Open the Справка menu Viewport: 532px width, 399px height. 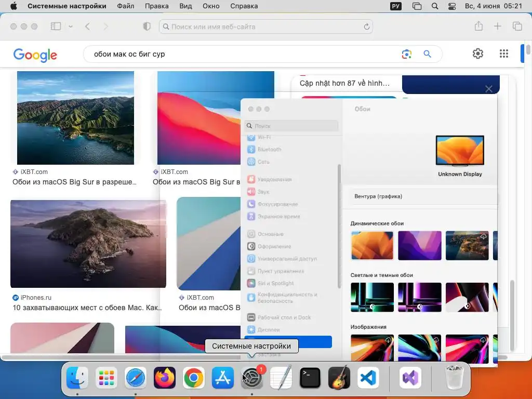pos(244,6)
